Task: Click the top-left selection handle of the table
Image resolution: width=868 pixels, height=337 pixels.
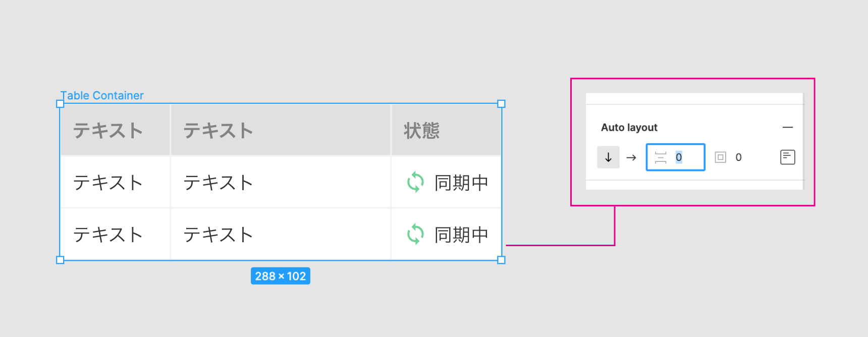Action: (60, 104)
